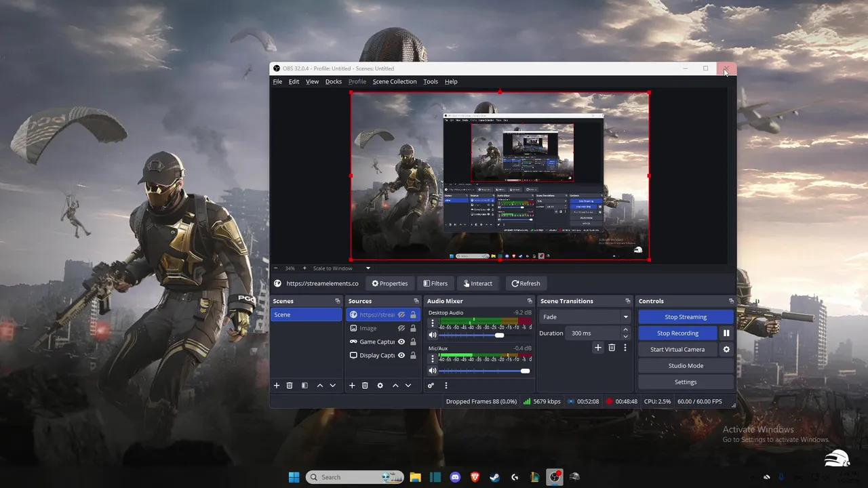Add a new scene with plus icon

[277, 386]
